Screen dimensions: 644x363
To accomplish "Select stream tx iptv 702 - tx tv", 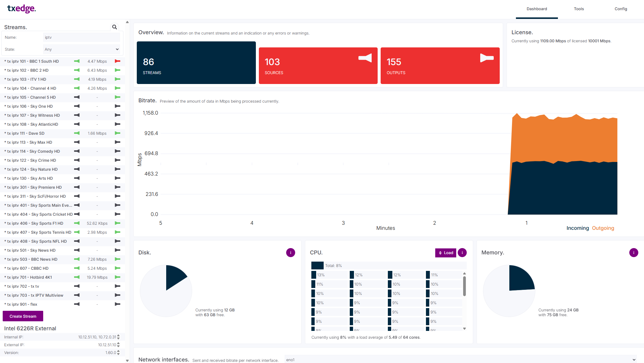I will click(22, 286).
